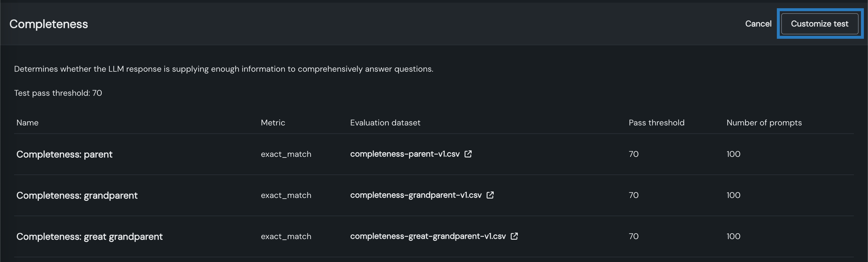This screenshot has height=262, width=868.
Task: Click the Test pass threshold: 70 text
Action: coord(58,93)
